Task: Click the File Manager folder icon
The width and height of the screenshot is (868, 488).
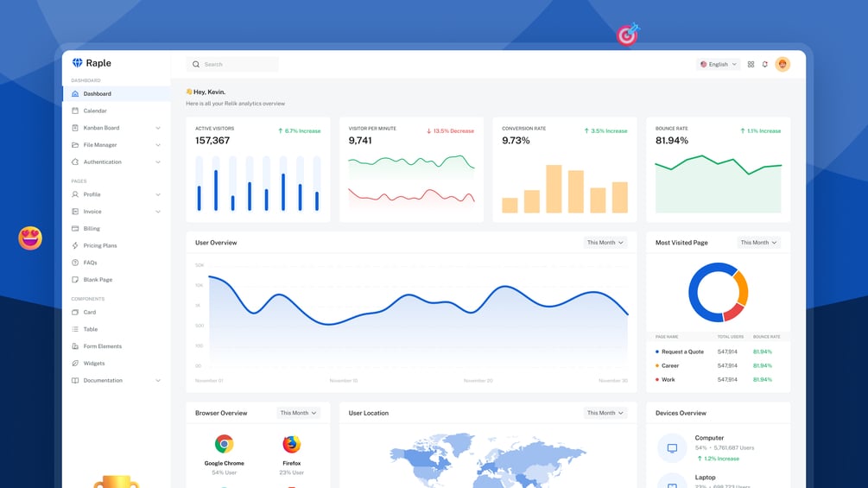Action: click(75, 145)
